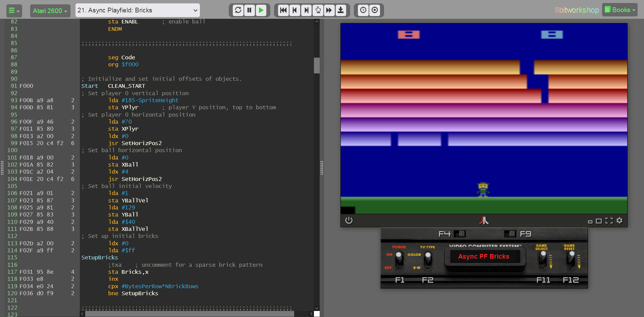The width and height of the screenshot is (644, 317).
Task: Enlarge emulator screen with larger rectangle icon
Action: coord(599,221)
